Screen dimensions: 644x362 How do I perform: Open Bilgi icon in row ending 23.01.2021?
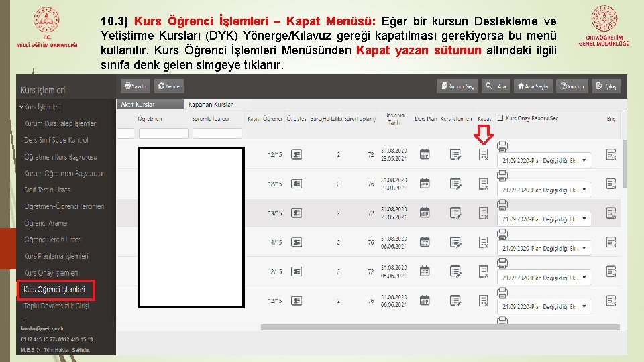pos(611,184)
